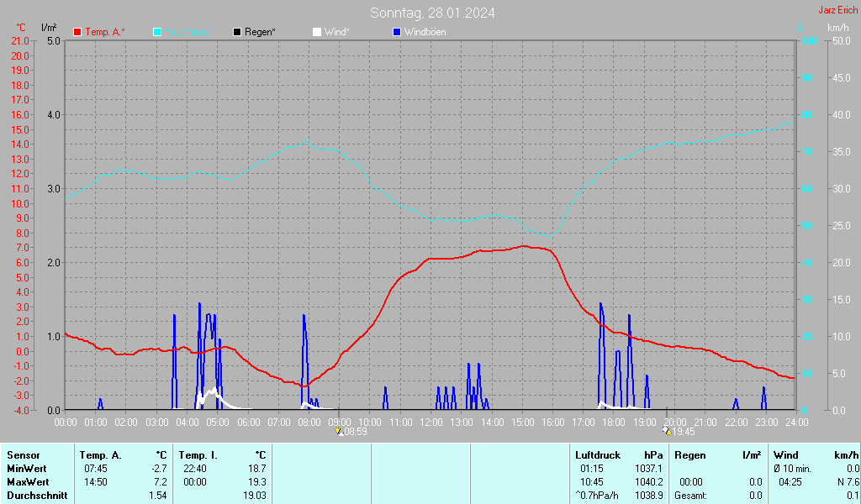Click the 'Luftdruck' column header
The image size is (861, 504).
(x=598, y=455)
